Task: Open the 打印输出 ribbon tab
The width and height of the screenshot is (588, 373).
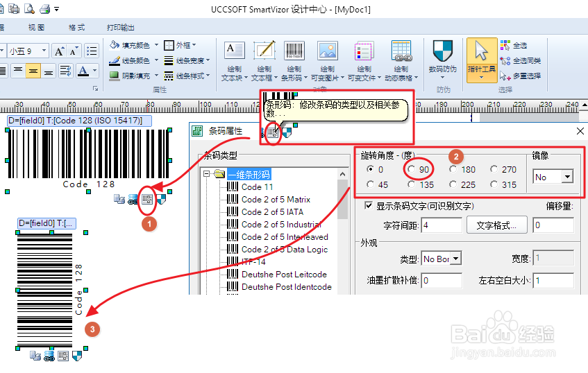Action: pos(120,27)
